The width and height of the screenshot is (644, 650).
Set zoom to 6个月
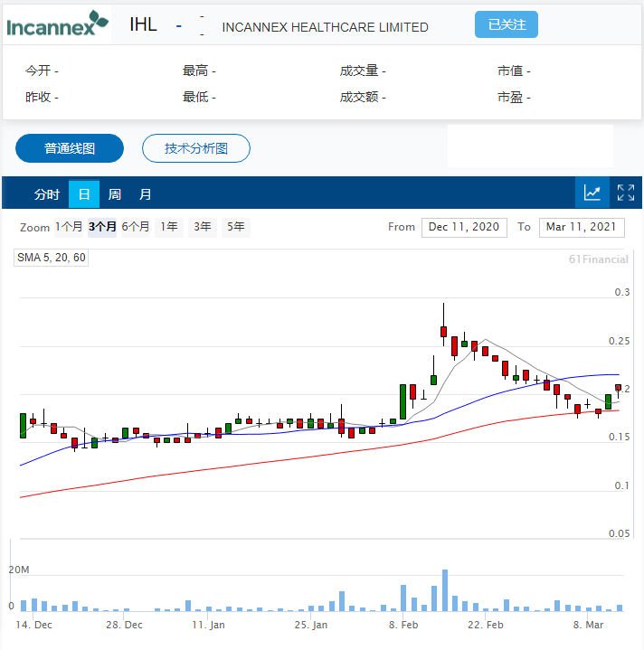pyautogui.click(x=136, y=227)
